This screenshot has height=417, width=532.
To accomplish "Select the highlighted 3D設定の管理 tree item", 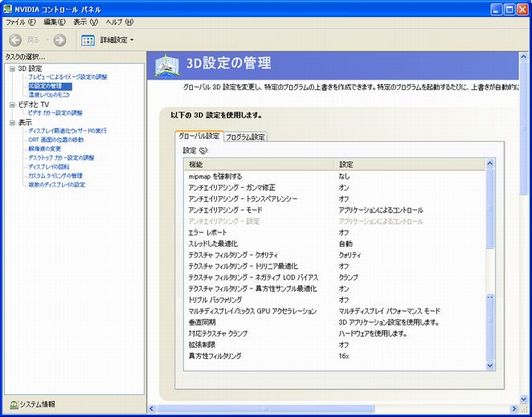I will pyautogui.click(x=50, y=86).
